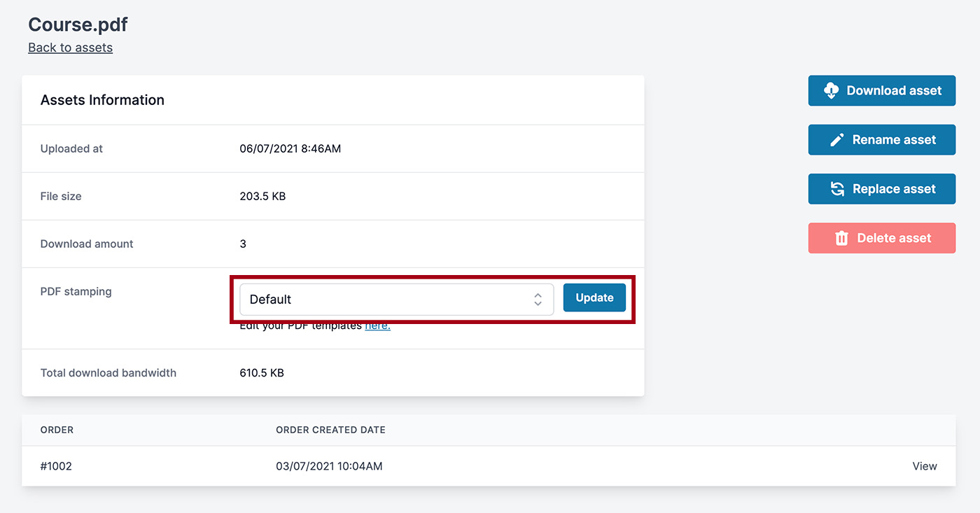Select order number #1002

(x=56, y=466)
